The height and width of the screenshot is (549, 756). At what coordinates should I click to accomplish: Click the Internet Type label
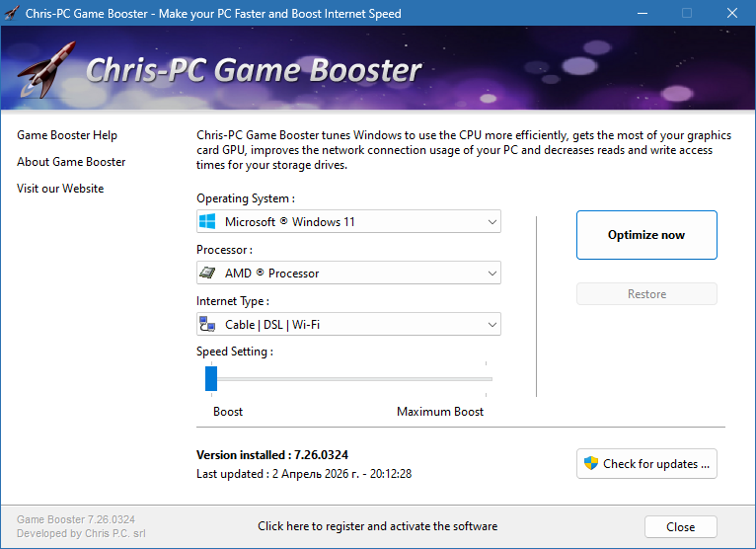233,301
